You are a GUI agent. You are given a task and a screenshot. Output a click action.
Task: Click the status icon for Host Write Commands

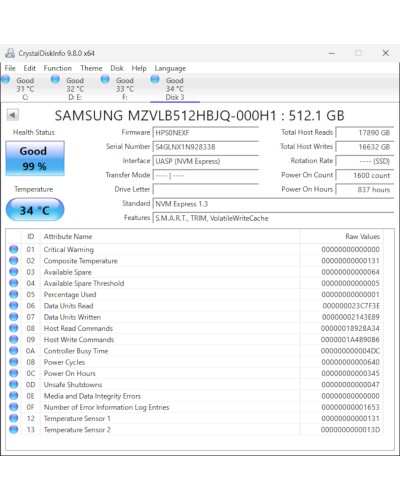(14, 339)
